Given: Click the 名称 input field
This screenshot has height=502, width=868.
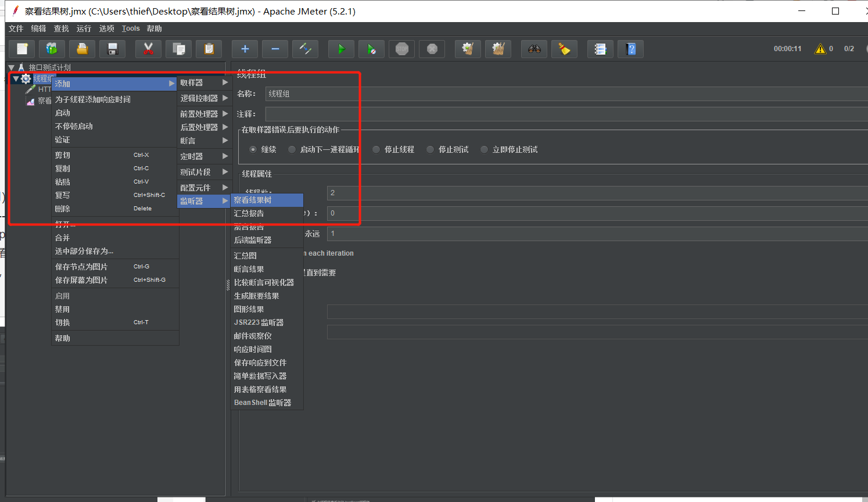Looking at the screenshot, I should (566, 94).
